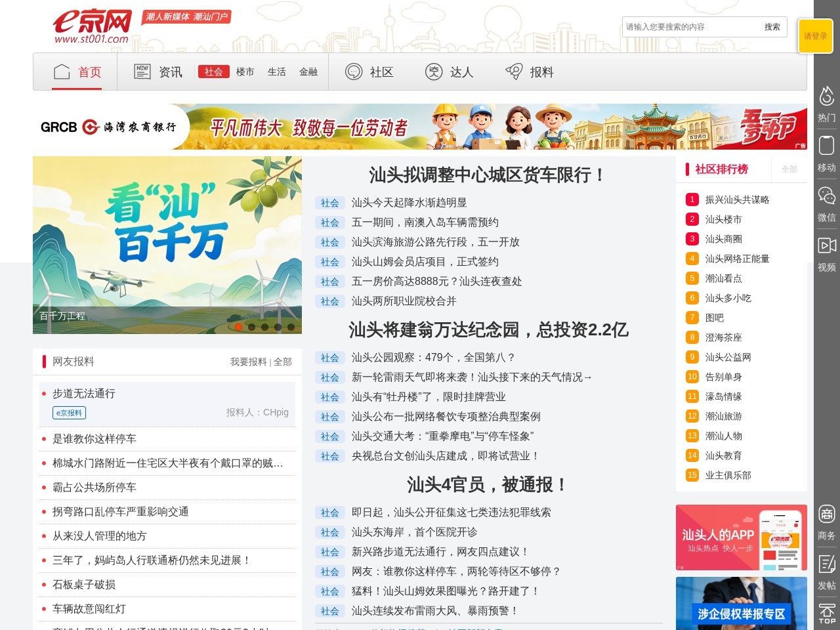Viewport: 840px width, 630px height.
Task: Select the last carousel indicator dot
Action: (x=291, y=326)
